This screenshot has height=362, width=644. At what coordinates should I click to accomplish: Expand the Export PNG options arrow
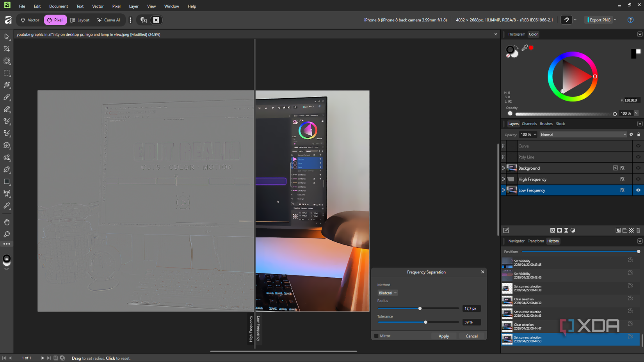click(x=616, y=20)
